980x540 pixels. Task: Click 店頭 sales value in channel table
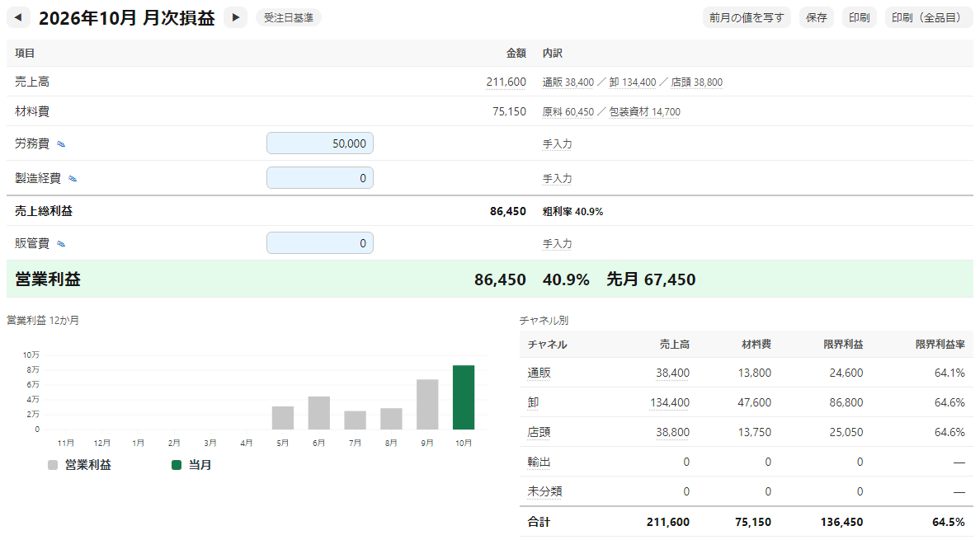pos(672,433)
